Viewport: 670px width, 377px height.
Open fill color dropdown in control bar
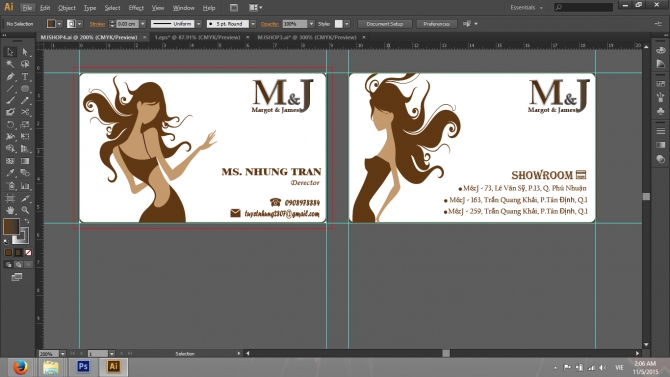click(59, 24)
